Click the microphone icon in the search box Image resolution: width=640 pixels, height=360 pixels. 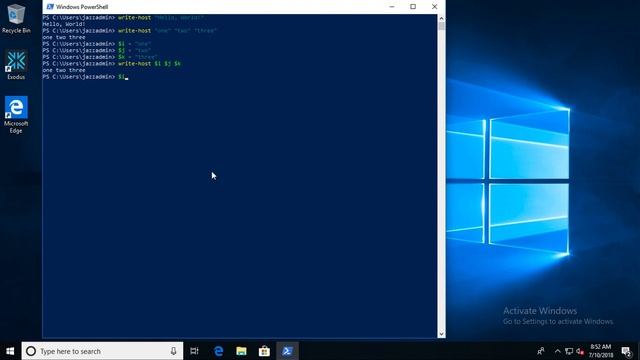click(x=173, y=351)
